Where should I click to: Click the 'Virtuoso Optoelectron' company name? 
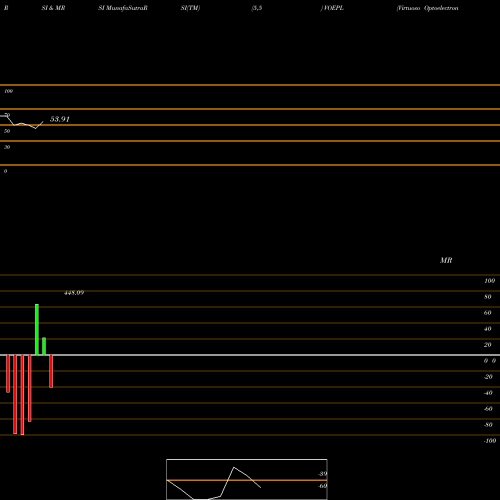pos(427,8)
